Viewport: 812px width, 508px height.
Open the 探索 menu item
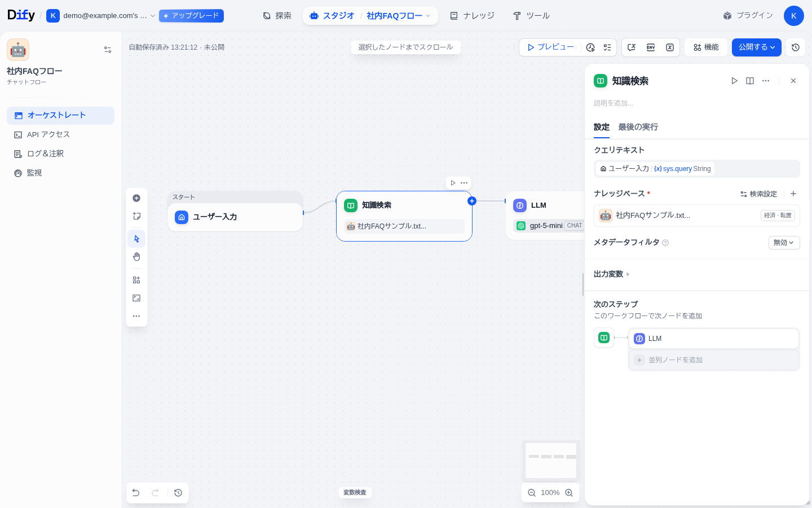pyautogui.click(x=277, y=16)
